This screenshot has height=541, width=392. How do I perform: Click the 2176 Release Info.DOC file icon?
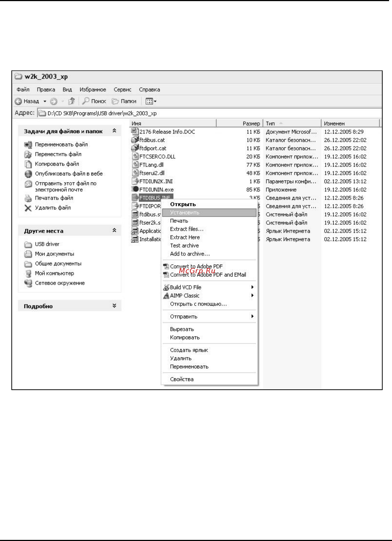pos(135,131)
